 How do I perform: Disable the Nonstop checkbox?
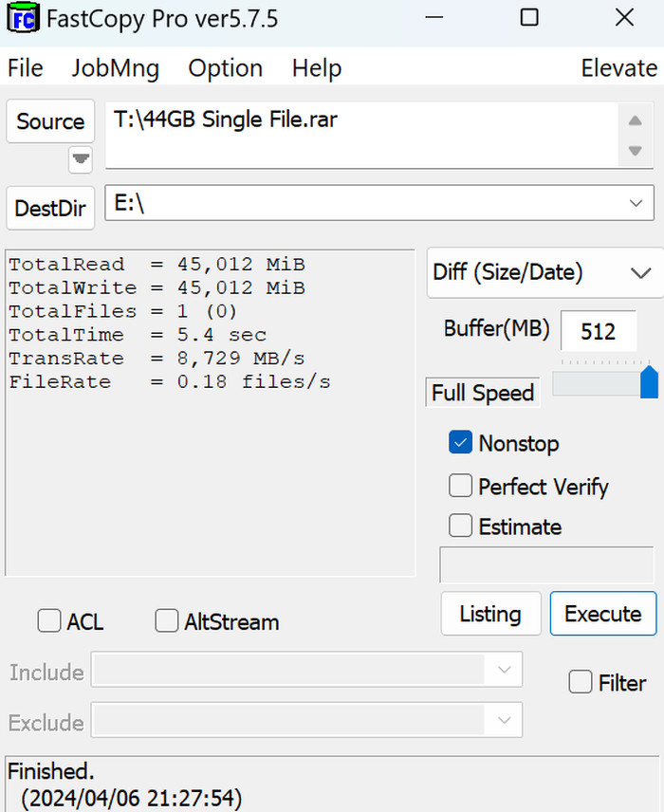click(460, 442)
